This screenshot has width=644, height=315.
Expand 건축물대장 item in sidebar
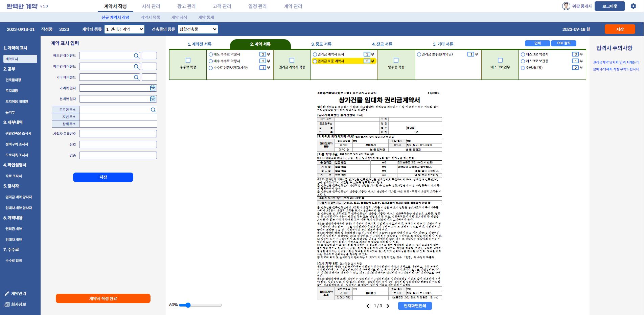[x=13, y=80]
